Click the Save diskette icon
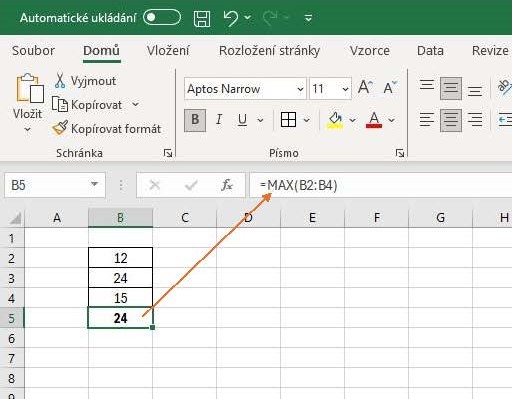The height and width of the screenshot is (399, 512). point(202,18)
